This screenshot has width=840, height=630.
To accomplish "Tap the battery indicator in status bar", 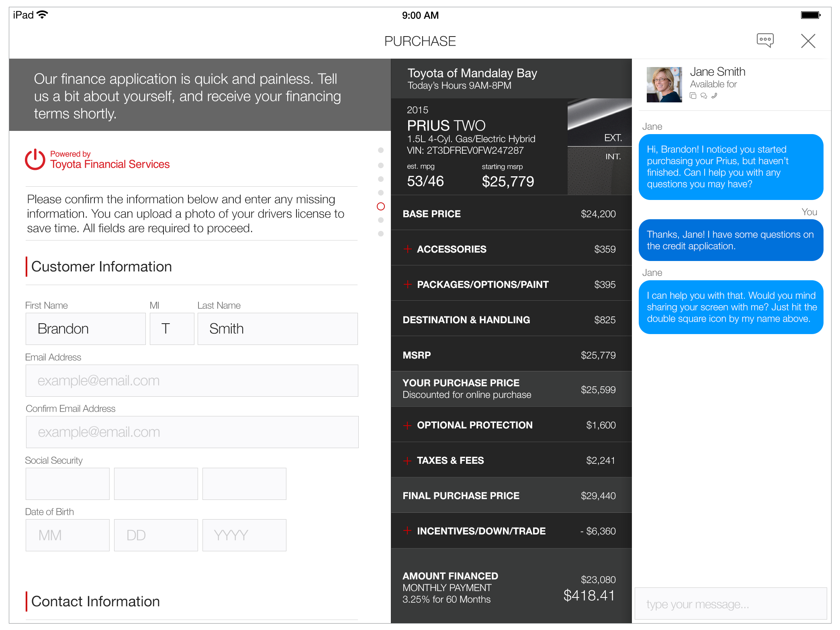I will (x=811, y=15).
